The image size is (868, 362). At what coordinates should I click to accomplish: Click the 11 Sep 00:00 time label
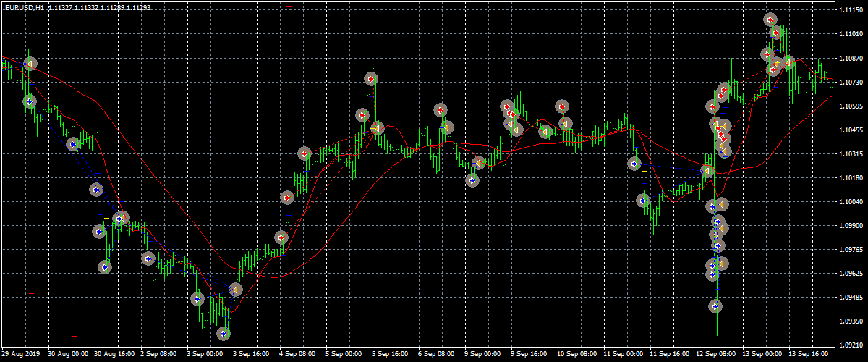click(x=624, y=355)
